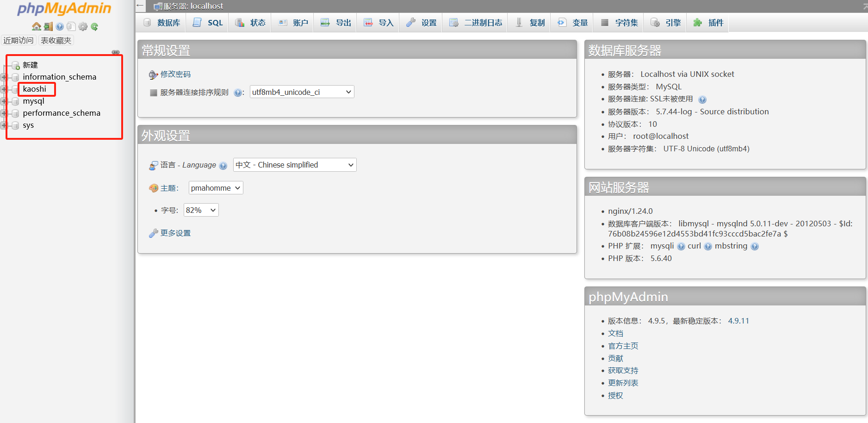Expand the mysql database tree node
Screen dimensions: 868x423
pyautogui.click(x=3, y=101)
